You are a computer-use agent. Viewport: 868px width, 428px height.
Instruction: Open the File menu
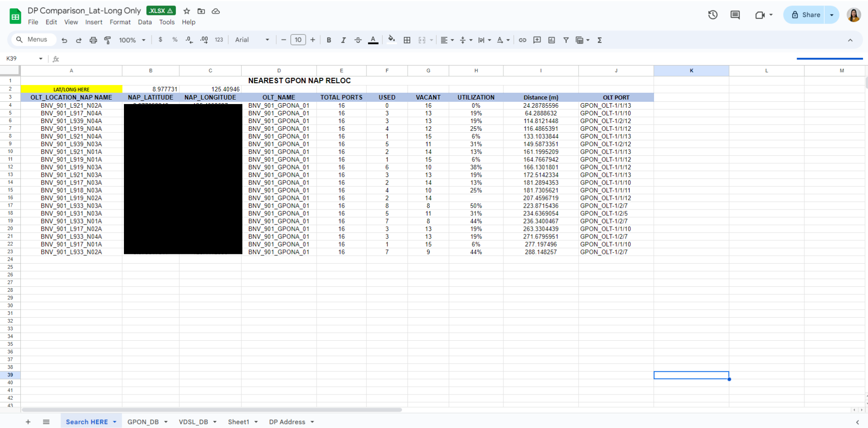33,22
